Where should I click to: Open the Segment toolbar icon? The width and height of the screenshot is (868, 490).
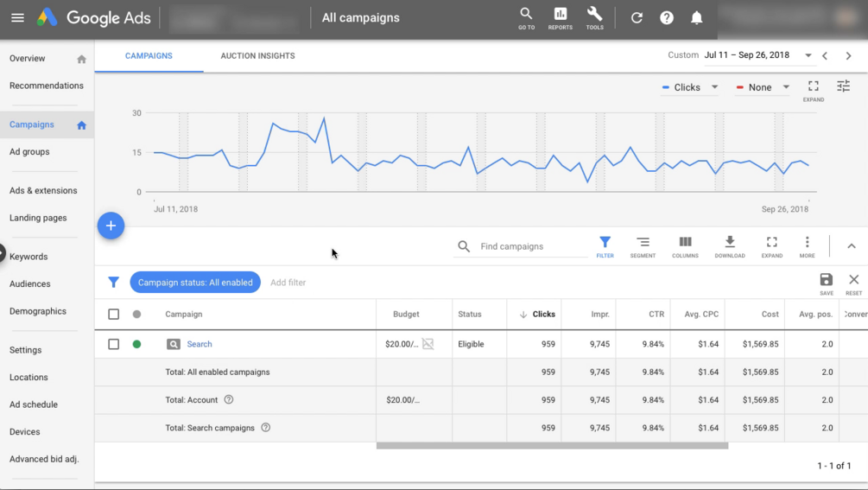coord(643,247)
